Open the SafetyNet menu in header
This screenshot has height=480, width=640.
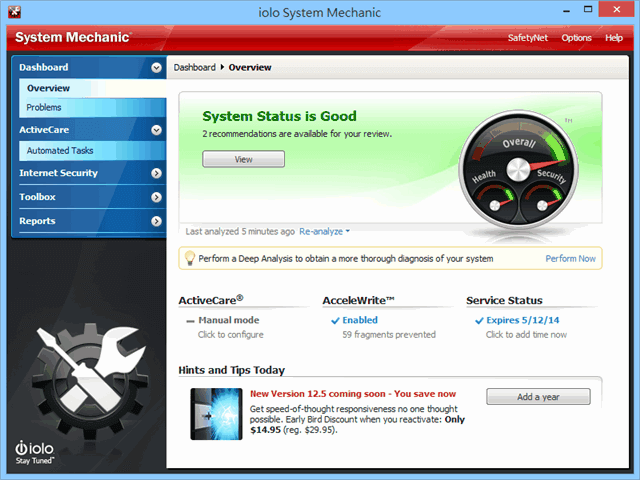[528, 38]
